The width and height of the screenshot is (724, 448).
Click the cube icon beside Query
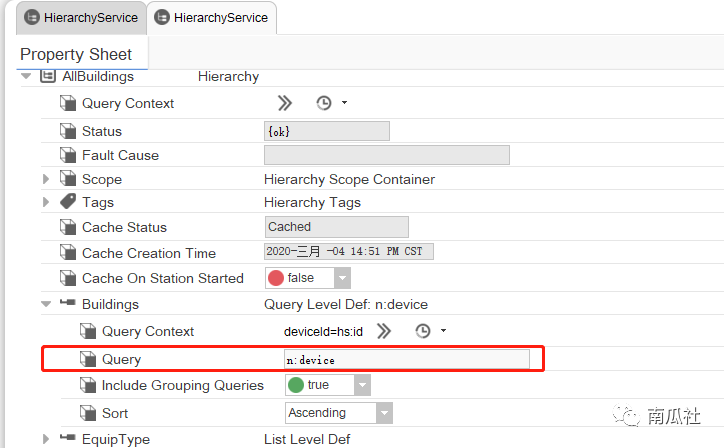coord(88,359)
